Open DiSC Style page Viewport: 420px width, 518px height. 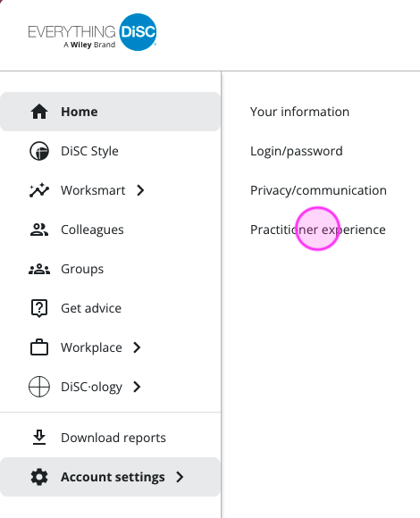89,151
